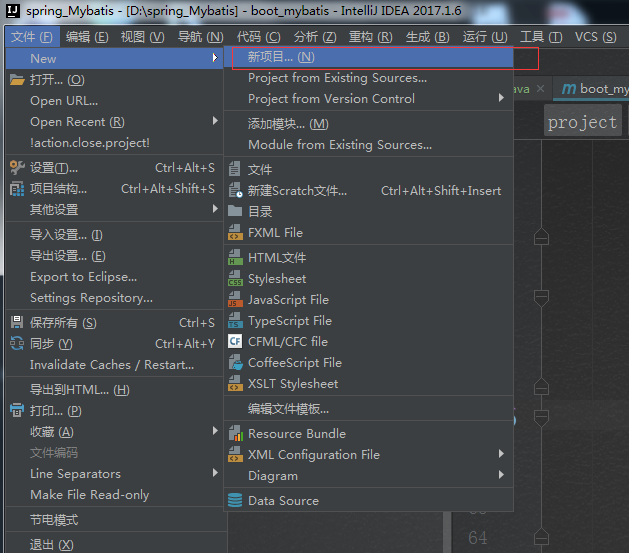The height and width of the screenshot is (553, 629).
Task: Select 导出到HTML... (H)
Action: click(114, 390)
